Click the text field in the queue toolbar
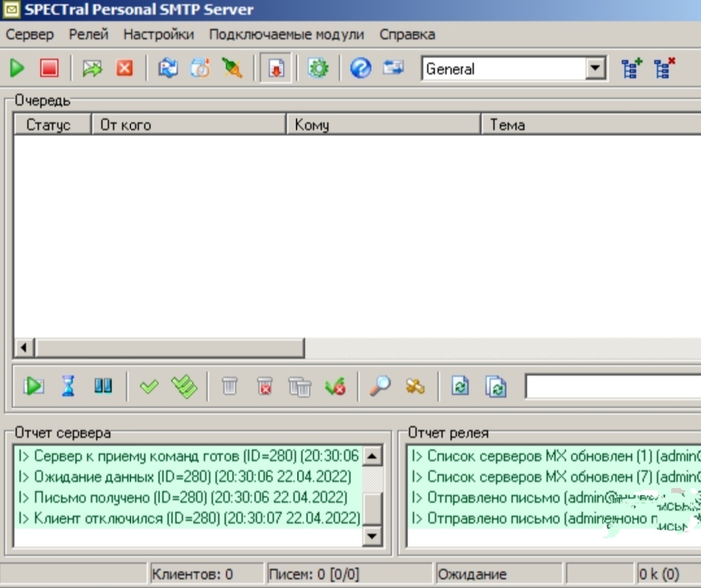 point(613,386)
